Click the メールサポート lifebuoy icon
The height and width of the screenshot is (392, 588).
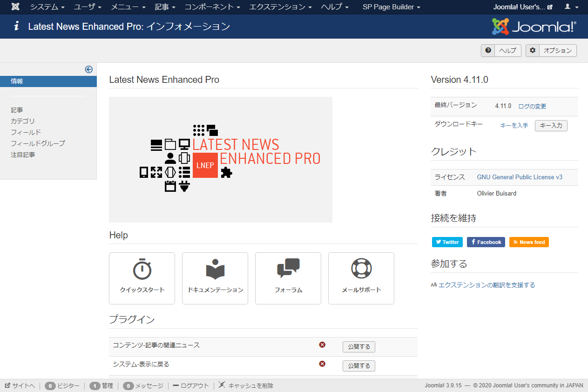click(x=361, y=268)
